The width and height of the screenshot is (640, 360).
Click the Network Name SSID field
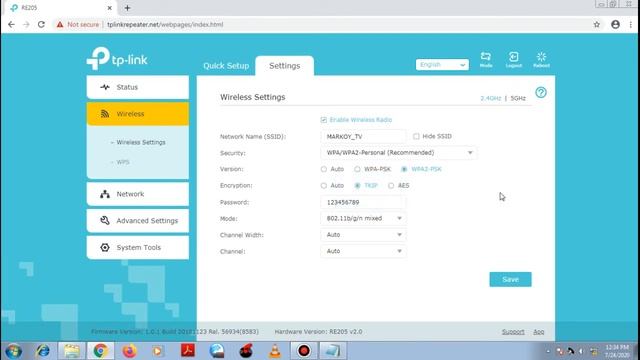pos(363,136)
